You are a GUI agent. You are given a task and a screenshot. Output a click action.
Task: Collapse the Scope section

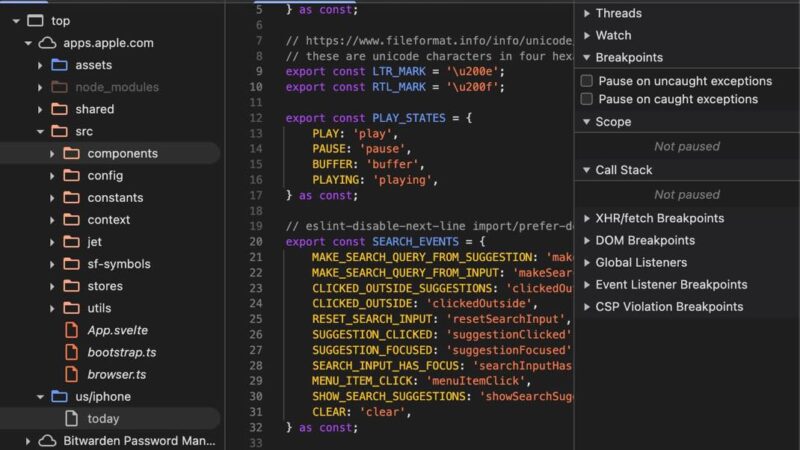click(587, 121)
